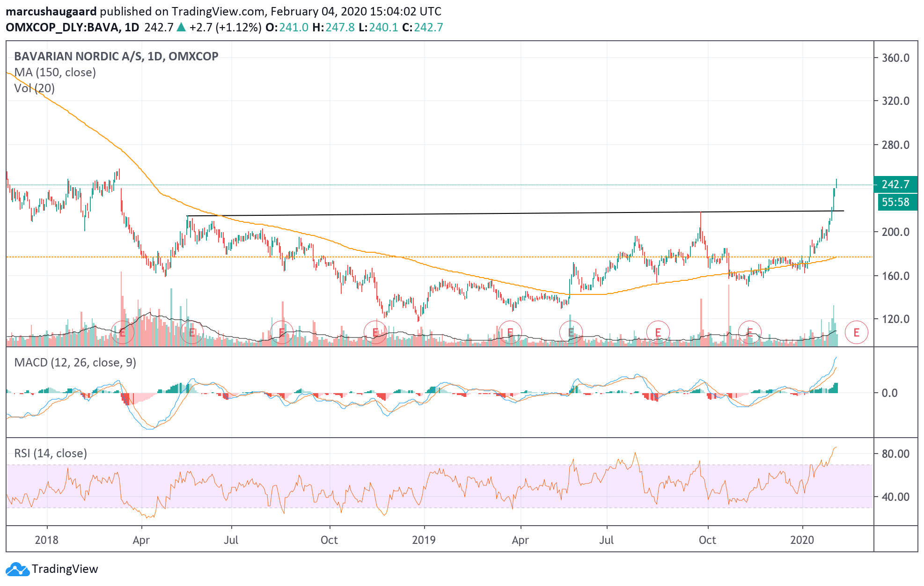Click the 2018 label on the time axis
924x586 pixels.
click(47, 540)
